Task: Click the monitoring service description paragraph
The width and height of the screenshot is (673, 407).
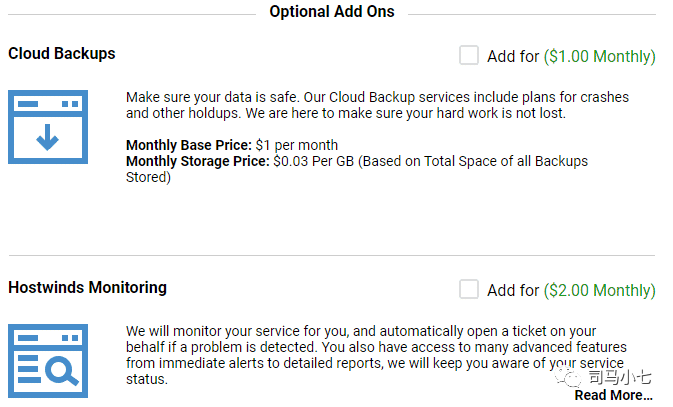Action: coord(376,355)
